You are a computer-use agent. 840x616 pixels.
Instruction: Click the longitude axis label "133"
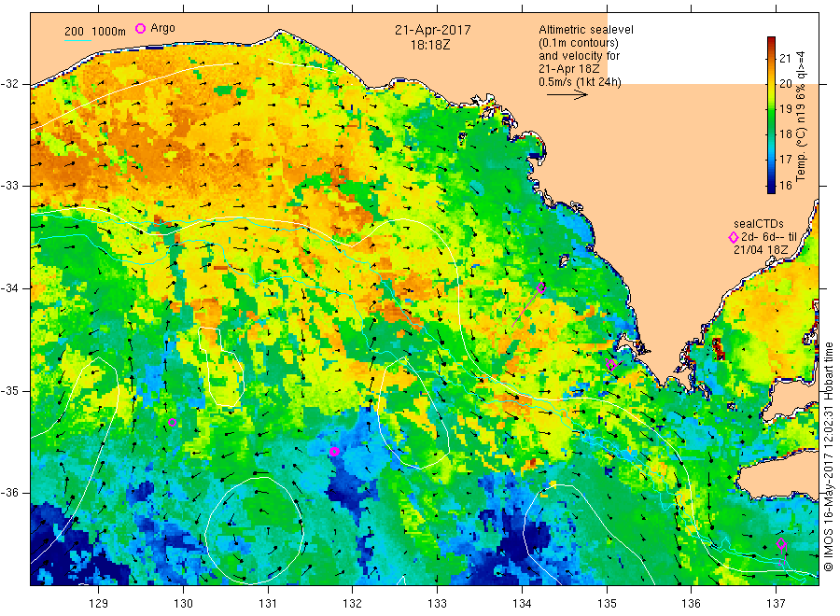point(437,603)
